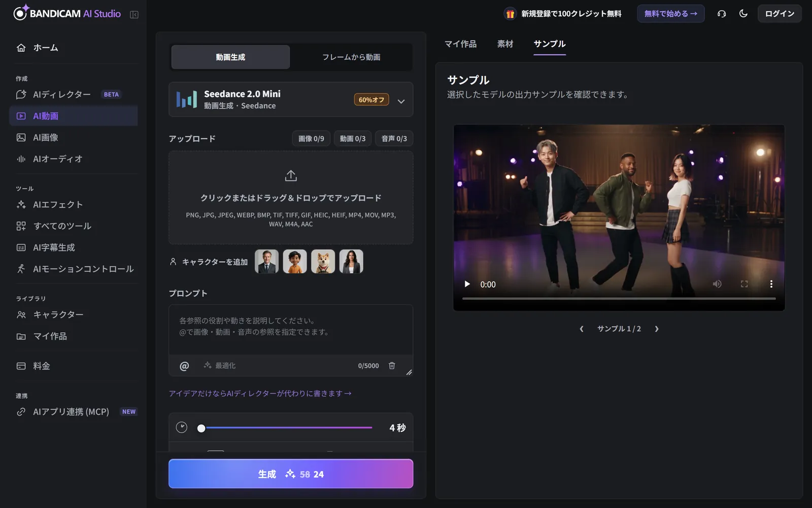This screenshot has height=508, width=812.
Task: Click the サンプル 1 / 2 indicator text
Action: click(x=619, y=329)
